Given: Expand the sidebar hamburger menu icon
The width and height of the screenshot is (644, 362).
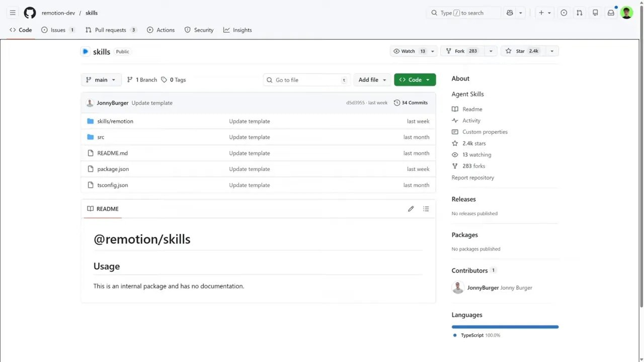Looking at the screenshot, I should (13, 13).
